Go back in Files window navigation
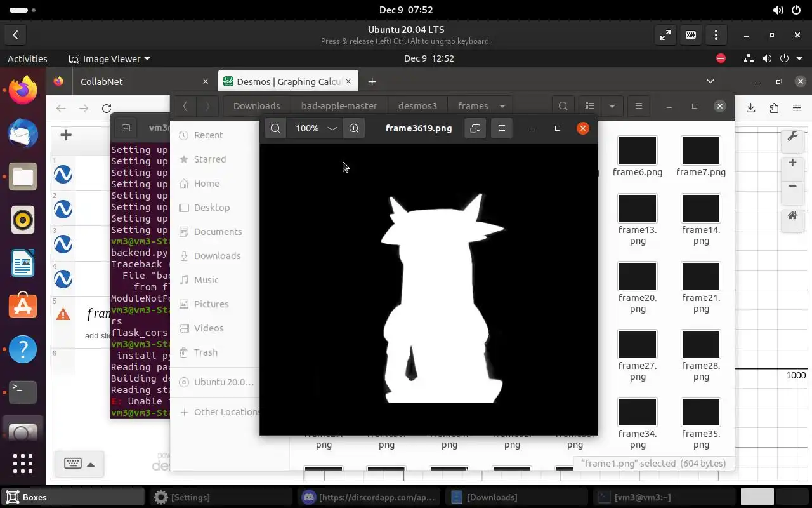Viewport: 812px width, 508px height. tap(185, 106)
